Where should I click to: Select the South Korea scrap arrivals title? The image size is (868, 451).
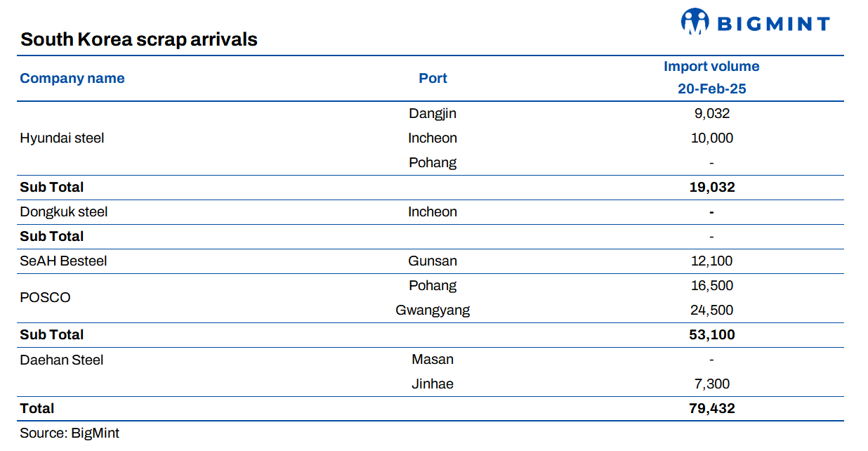coord(139,39)
